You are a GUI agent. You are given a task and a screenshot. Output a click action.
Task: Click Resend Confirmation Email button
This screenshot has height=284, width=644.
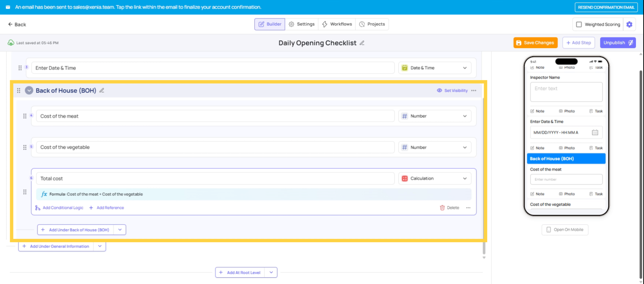[606, 7]
